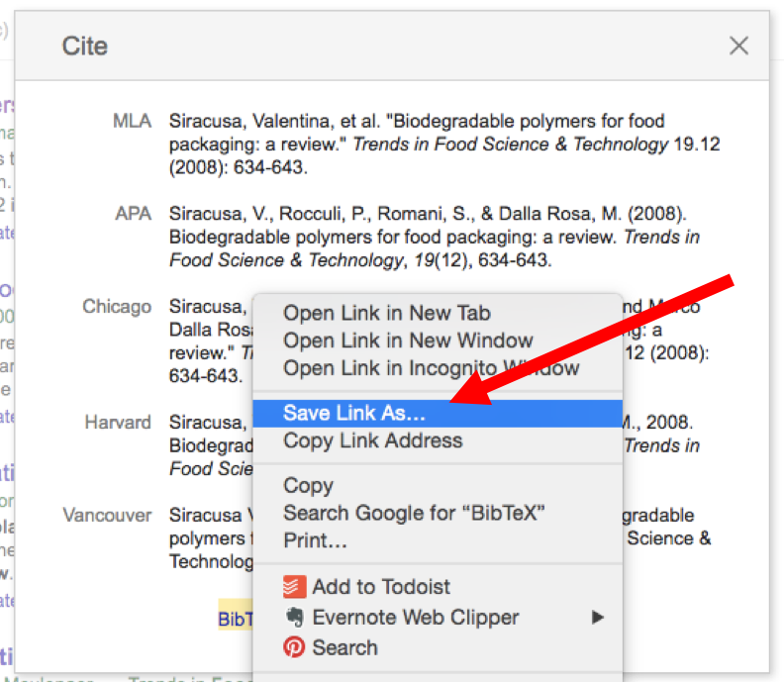The width and height of the screenshot is (784, 682).
Task: Click the Harvard style label
Action: click(x=118, y=423)
